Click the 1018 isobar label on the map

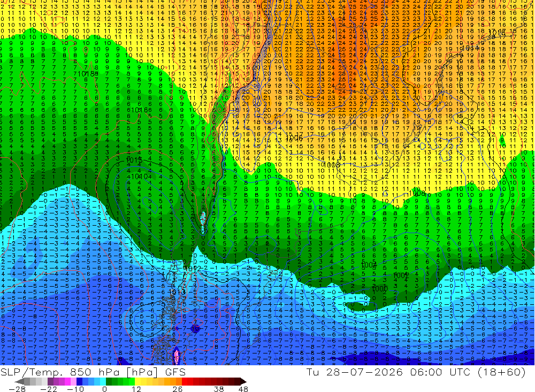coord(86,73)
